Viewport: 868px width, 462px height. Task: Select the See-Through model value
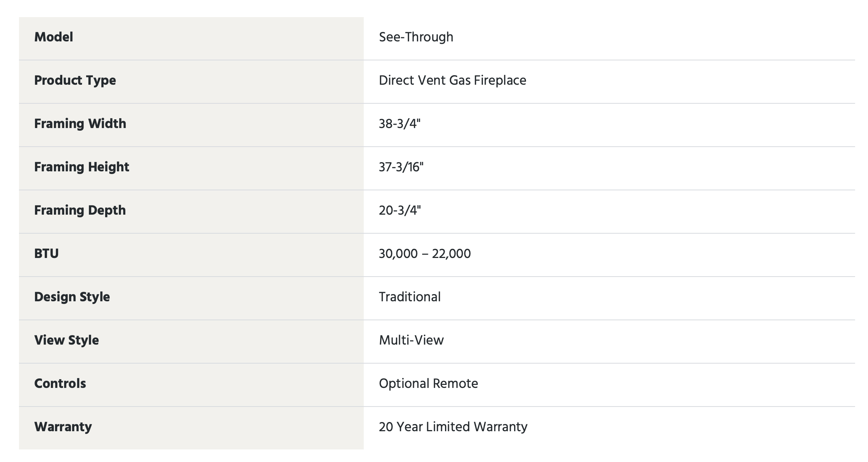point(416,37)
